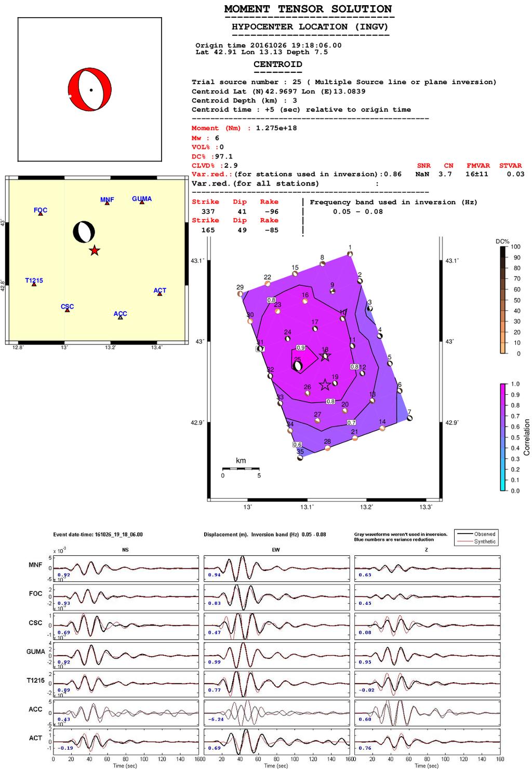Select trial source 9 beachball
This screenshot has width=532, height=771.
tap(332, 291)
